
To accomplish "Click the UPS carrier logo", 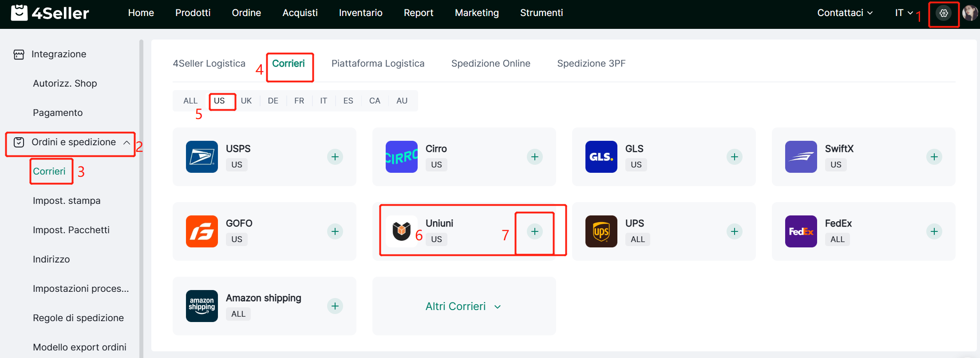I will pyautogui.click(x=601, y=231).
